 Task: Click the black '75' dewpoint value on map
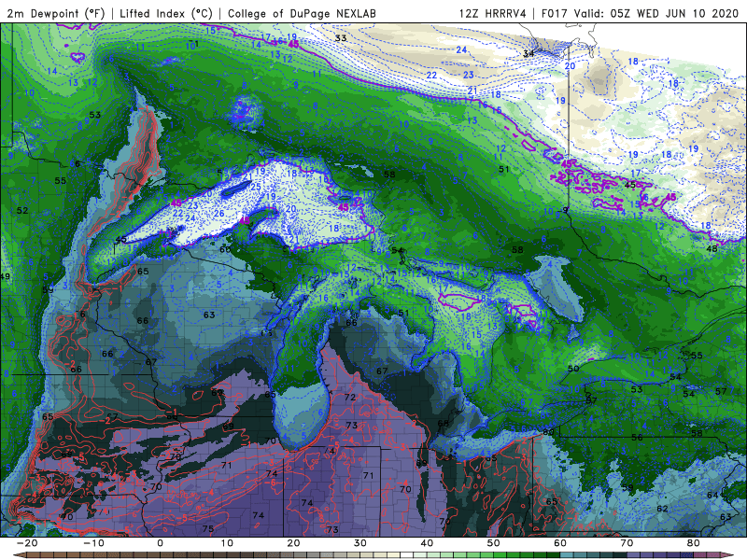pos(207,528)
